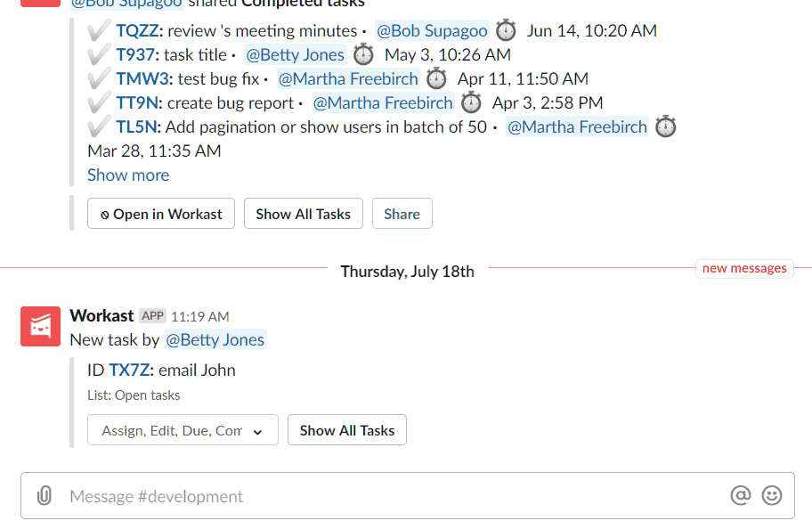Click the Share button
This screenshot has width=812, height=521.
(x=402, y=213)
